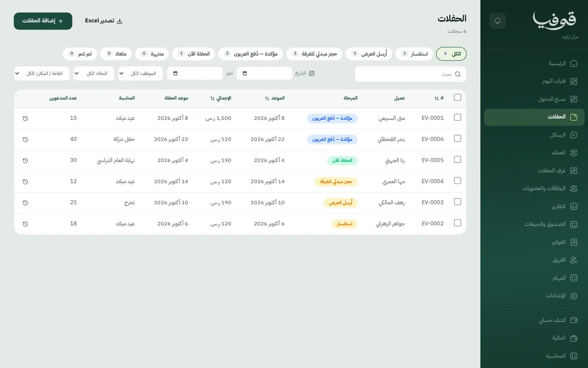Filter by الحفلة الآن tab
Image resolution: width=588 pixels, height=368 pixels.
point(194,54)
